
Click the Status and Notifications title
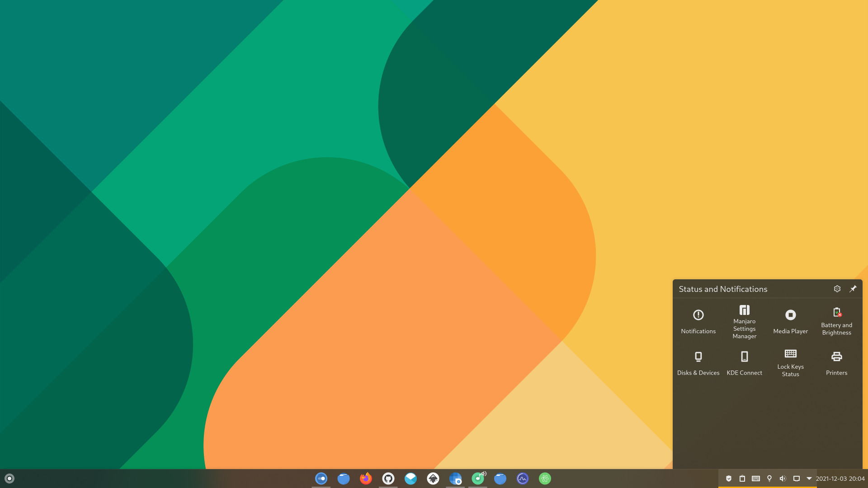click(x=723, y=289)
